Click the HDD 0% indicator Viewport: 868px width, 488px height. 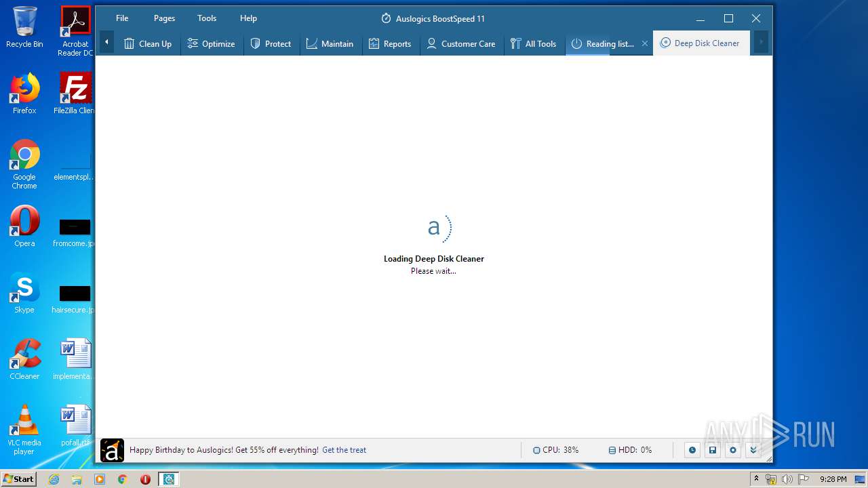[630, 450]
